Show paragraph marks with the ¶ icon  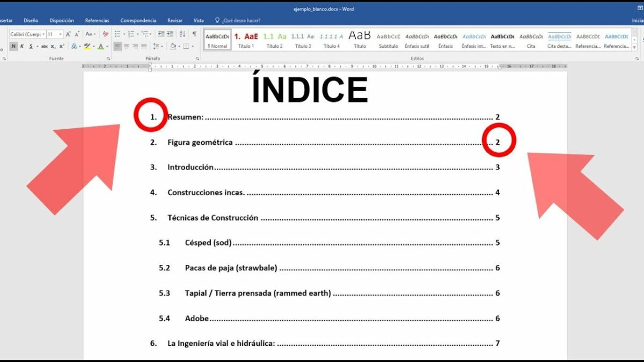(x=195, y=33)
